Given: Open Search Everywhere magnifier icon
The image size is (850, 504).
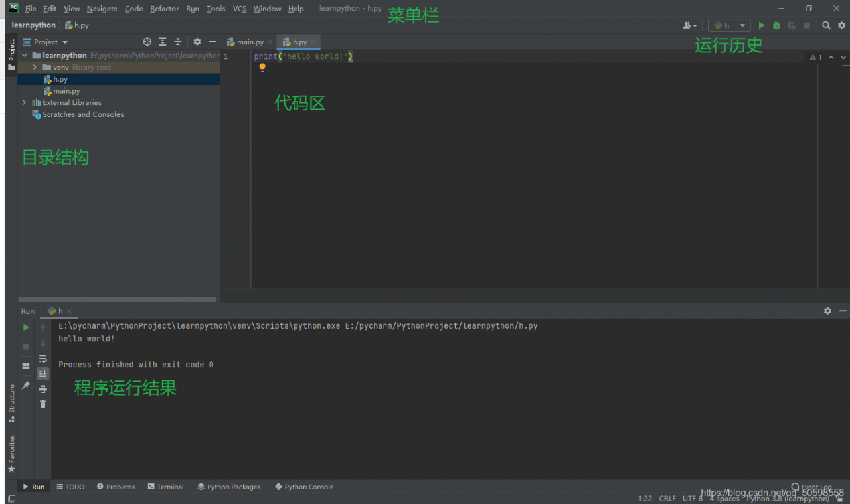Looking at the screenshot, I should tap(826, 25).
